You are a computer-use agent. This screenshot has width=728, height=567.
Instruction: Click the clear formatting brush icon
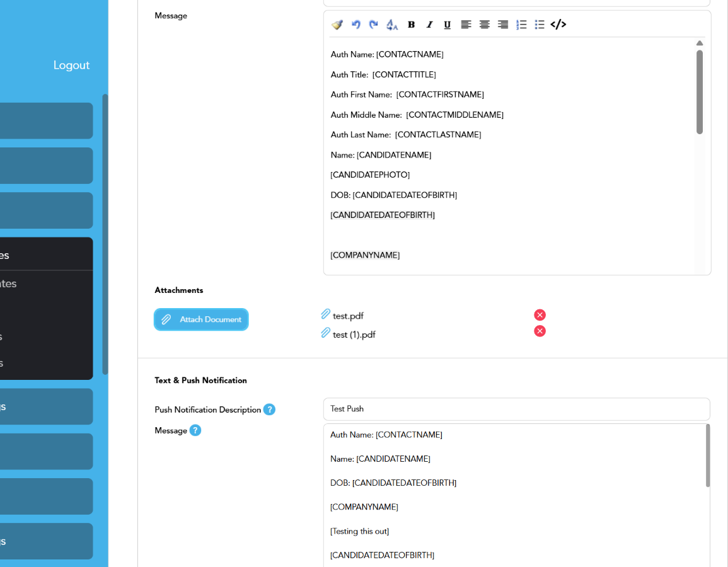(337, 25)
